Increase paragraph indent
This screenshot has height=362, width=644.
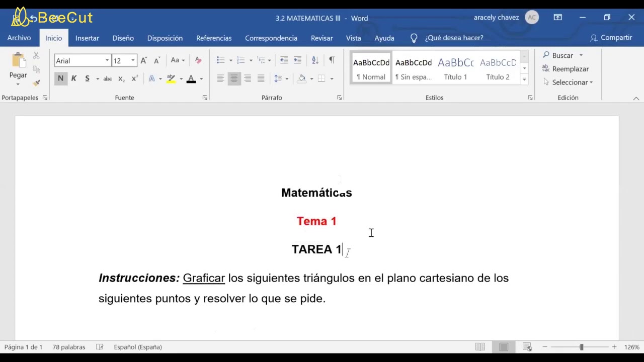pos(297,60)
